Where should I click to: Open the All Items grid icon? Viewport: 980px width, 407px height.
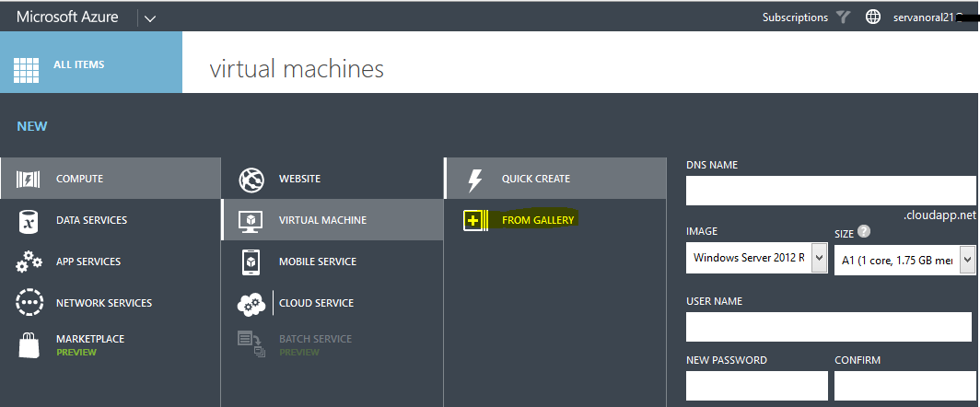[x=27, y=67]
